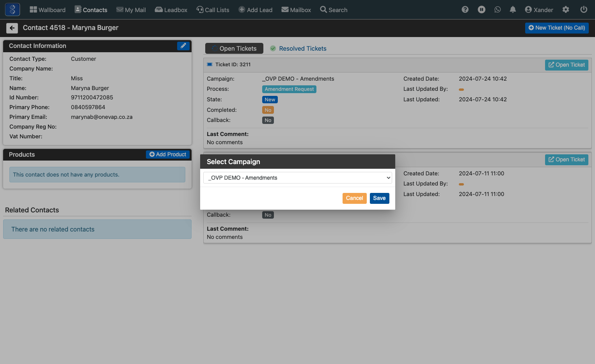Click Save in Select Campaign dialog
Viewport: 595px width, 364px height.
coord(379,198)
